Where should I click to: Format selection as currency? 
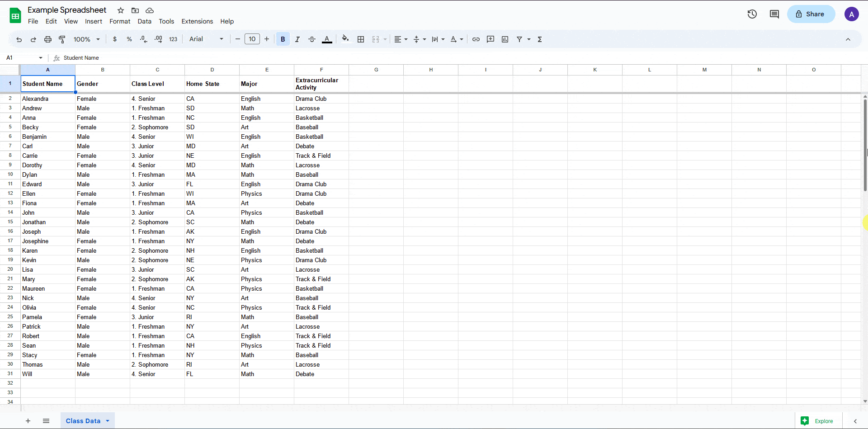click(x=115, y=39)
